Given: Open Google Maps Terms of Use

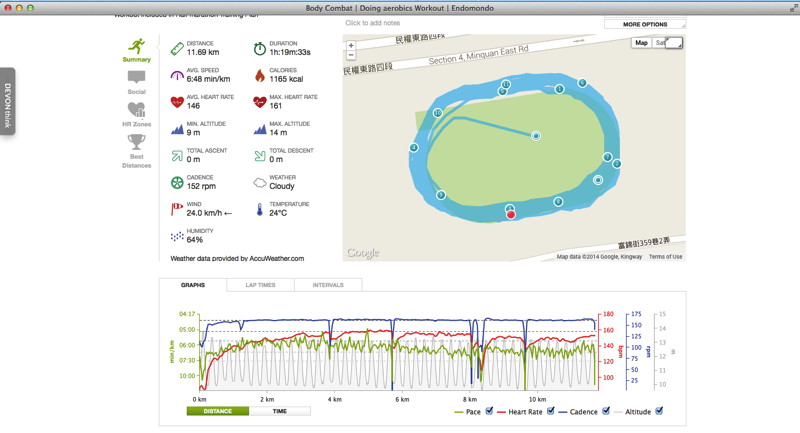Looking at the screenshot, I should pos(665,257).
